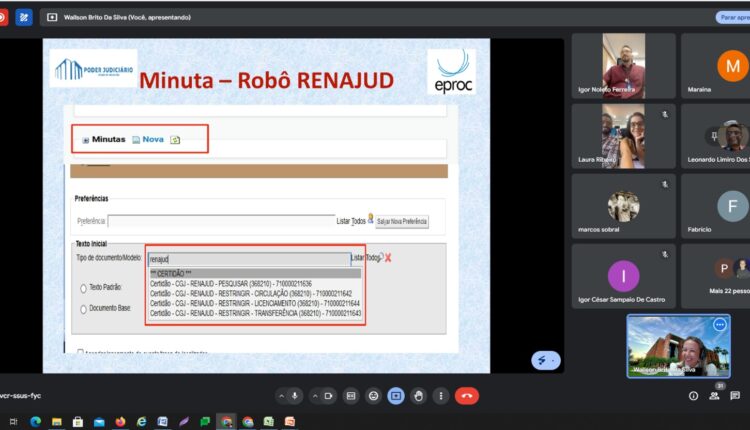This screenshot has width=750, height=430.
Task: Mute the microphone in the call bar
Action: (294, 395)
